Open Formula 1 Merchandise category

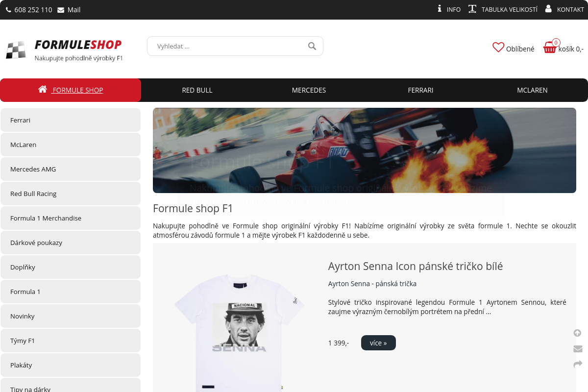(71, 218)
